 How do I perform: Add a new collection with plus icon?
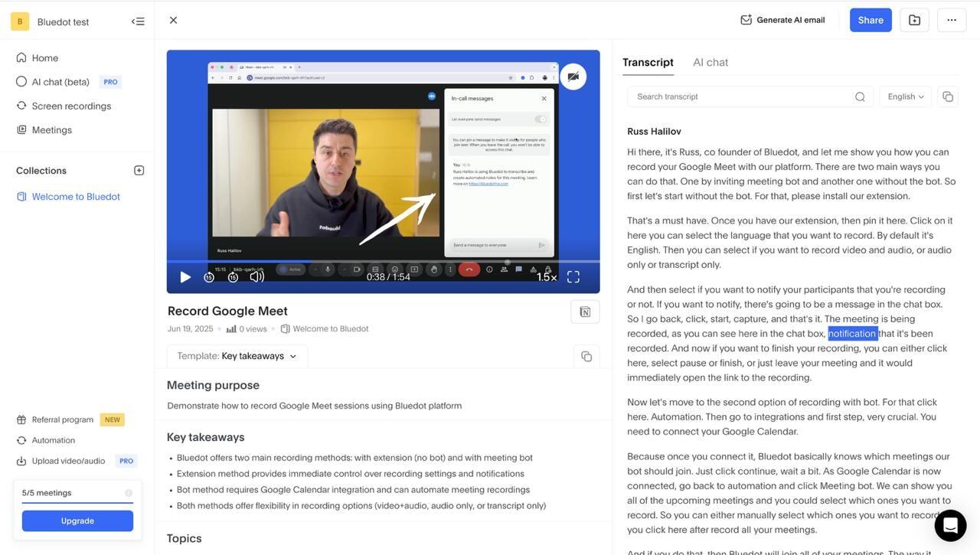click(x=139, y=170)
